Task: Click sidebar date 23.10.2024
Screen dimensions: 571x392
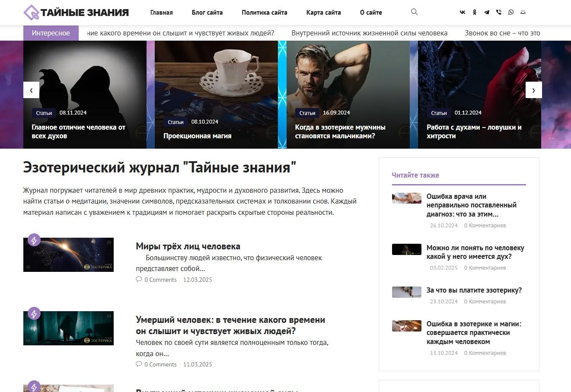Action: (444, 302)
